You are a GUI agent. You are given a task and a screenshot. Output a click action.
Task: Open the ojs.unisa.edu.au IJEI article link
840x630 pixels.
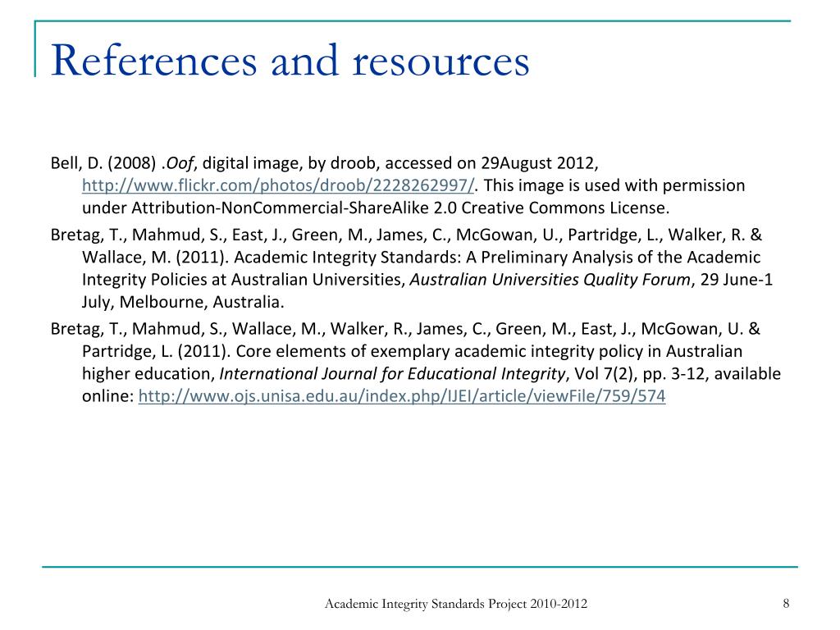(x=402, y=396)
